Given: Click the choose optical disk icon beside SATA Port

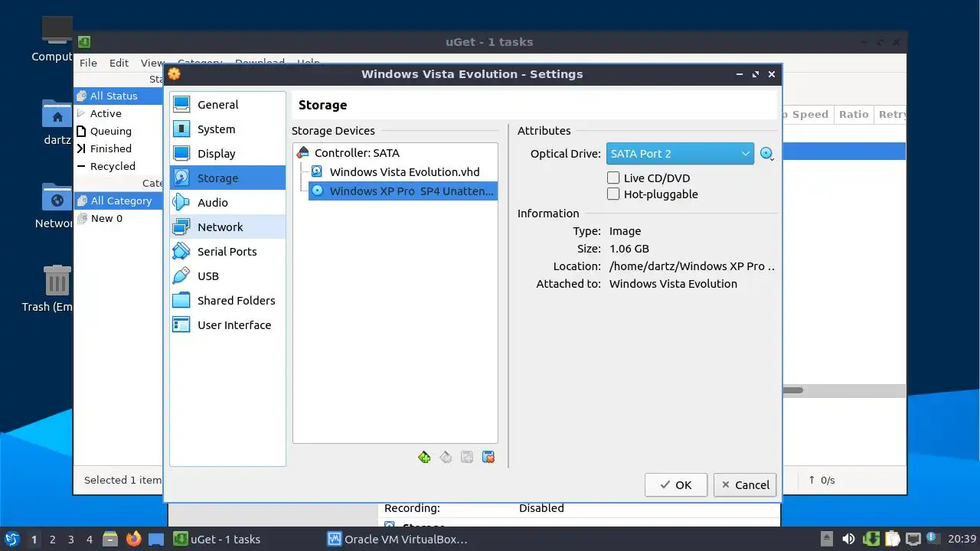Looking at the screenshot, I should [x=767, y=154].
